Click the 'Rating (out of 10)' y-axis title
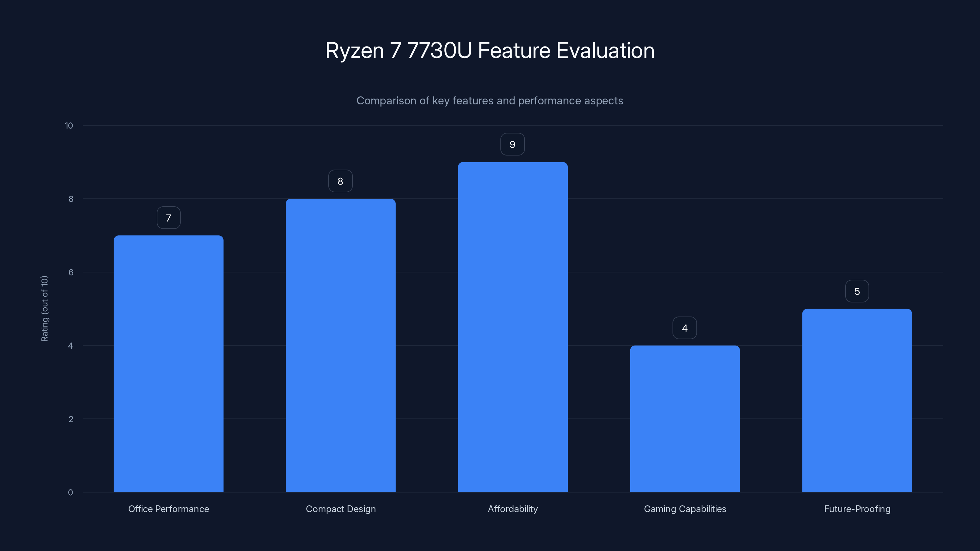The image size is (980, 551). tap(44, 309)
